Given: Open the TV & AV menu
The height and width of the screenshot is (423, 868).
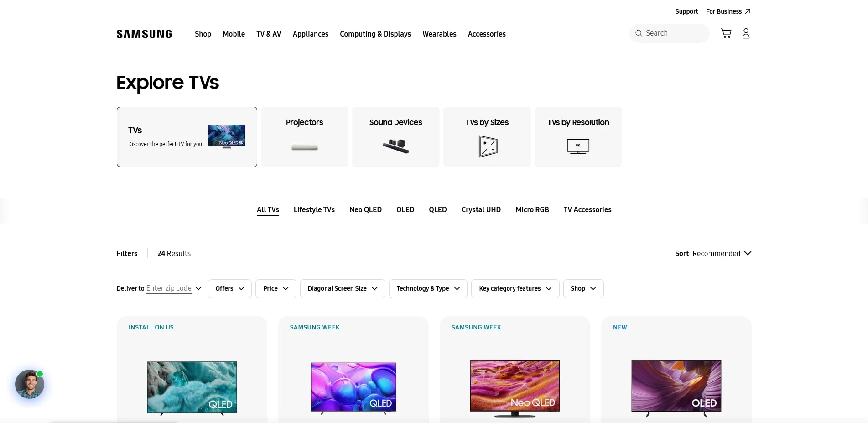Looking at the screenshot, I should (x=269, y=34).
